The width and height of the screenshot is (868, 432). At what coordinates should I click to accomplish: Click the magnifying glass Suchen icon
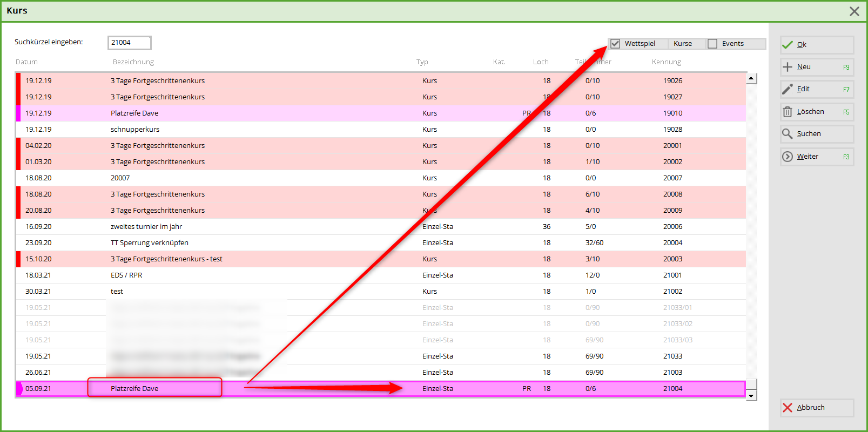(788, 134)
